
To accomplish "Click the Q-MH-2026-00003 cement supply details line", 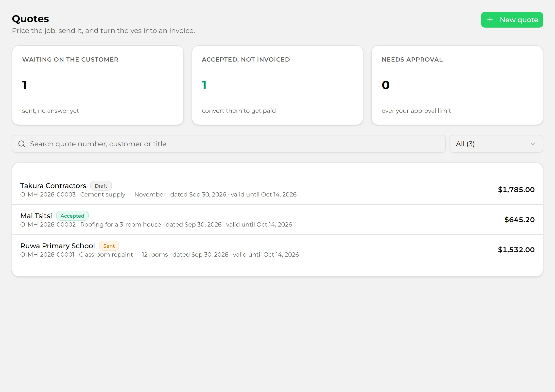I will pos(158,195).
